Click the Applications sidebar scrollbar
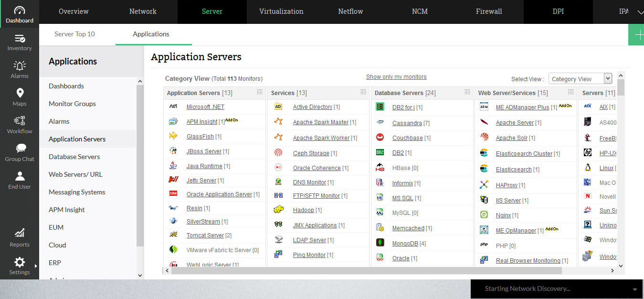The width and height of the screenshot is (644, 299). coord(140,165)
